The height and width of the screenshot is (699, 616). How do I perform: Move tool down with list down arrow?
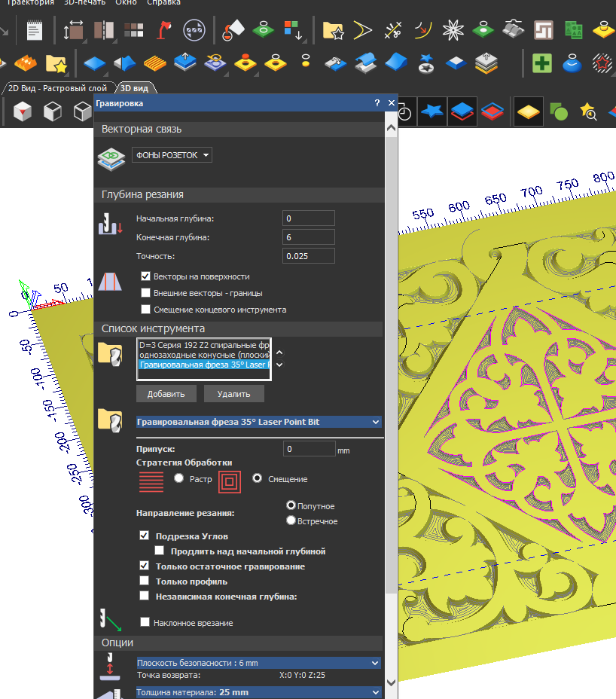point(279,365)
